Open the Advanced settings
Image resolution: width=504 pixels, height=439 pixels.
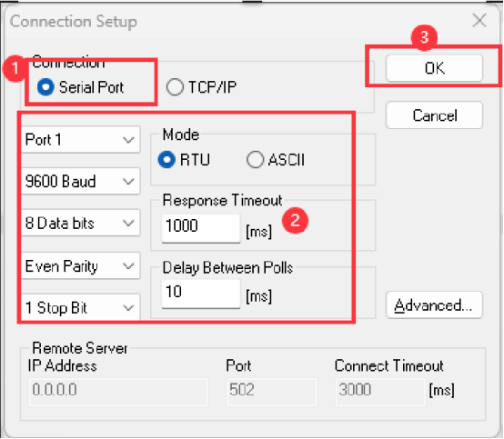coord(434,305)
